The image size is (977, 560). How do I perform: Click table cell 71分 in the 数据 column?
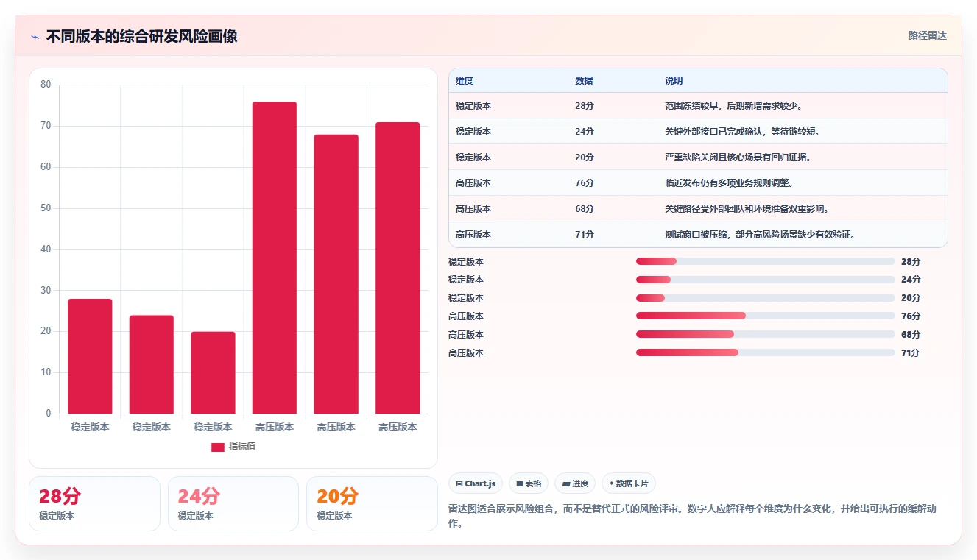(585, 235)
